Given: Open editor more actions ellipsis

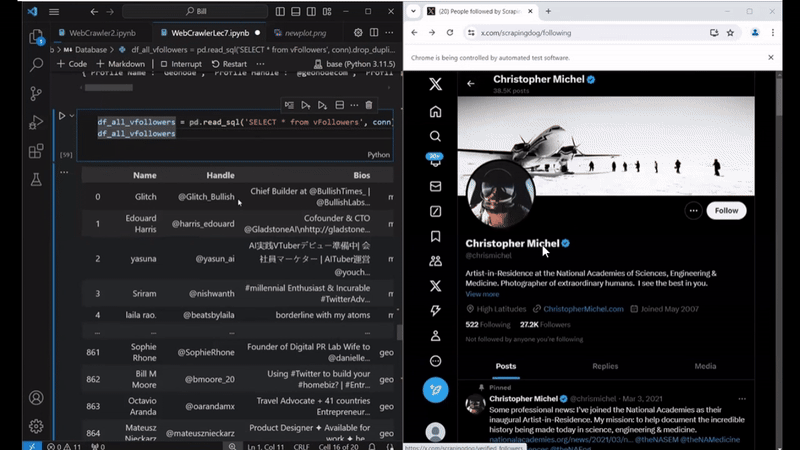Looking at the screenshot, I should (x=389, y=33).
